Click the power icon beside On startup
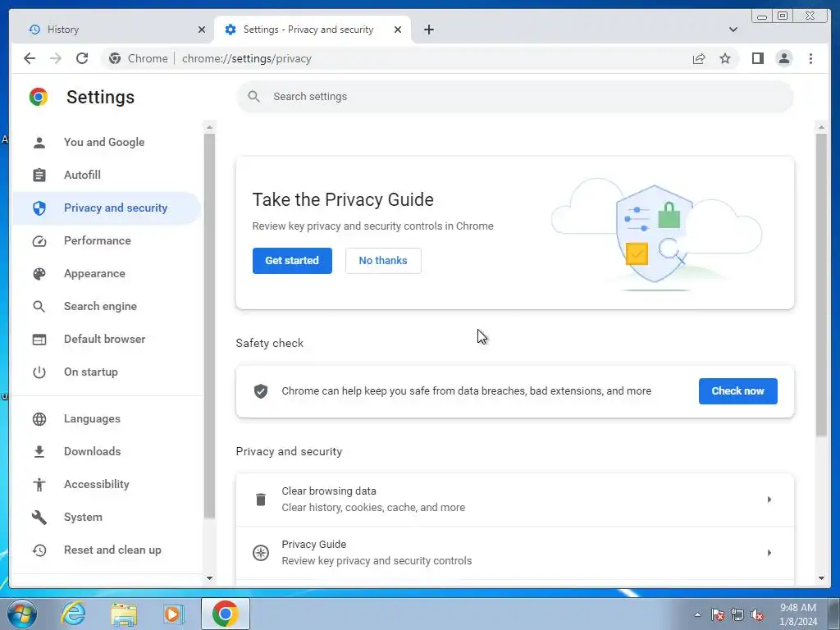Image resolution: width=840 pixels, height=630 pixels. coord(39,372)
